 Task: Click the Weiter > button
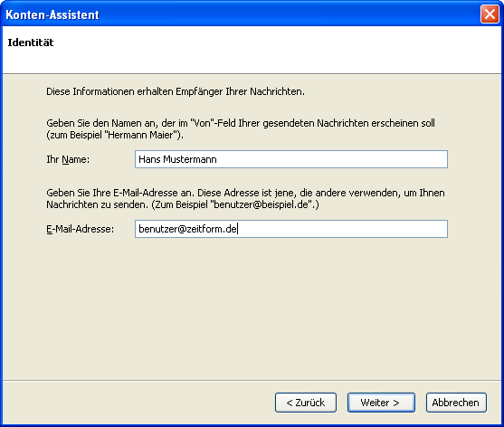381,403
